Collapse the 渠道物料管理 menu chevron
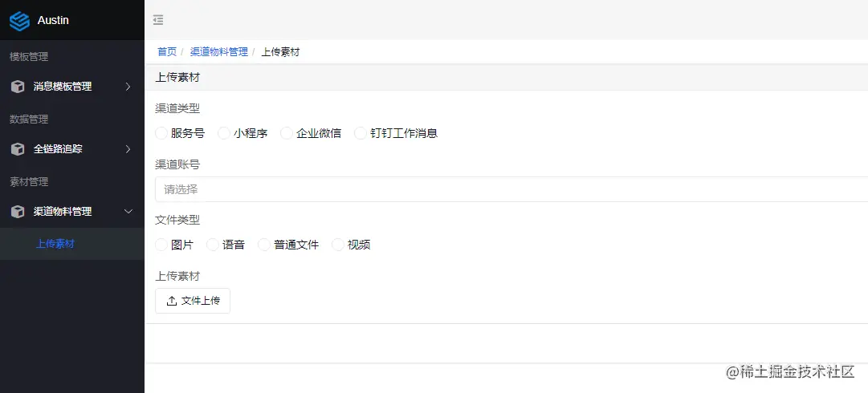The height and width of the screenshot is (393, 868). (128, 212)
